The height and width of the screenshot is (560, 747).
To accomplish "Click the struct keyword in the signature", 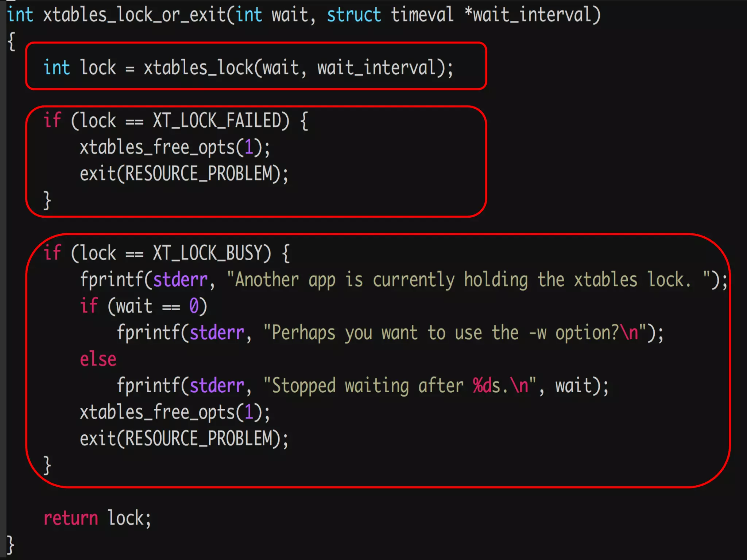I will click(x=353, y=15).
